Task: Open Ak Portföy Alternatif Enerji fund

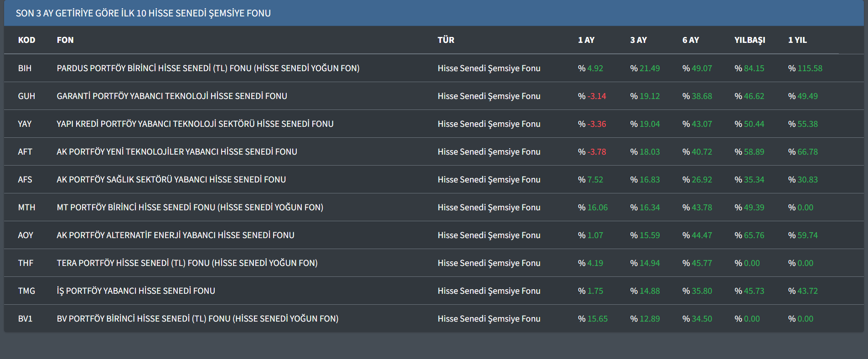Action: (x=176, y=235)
